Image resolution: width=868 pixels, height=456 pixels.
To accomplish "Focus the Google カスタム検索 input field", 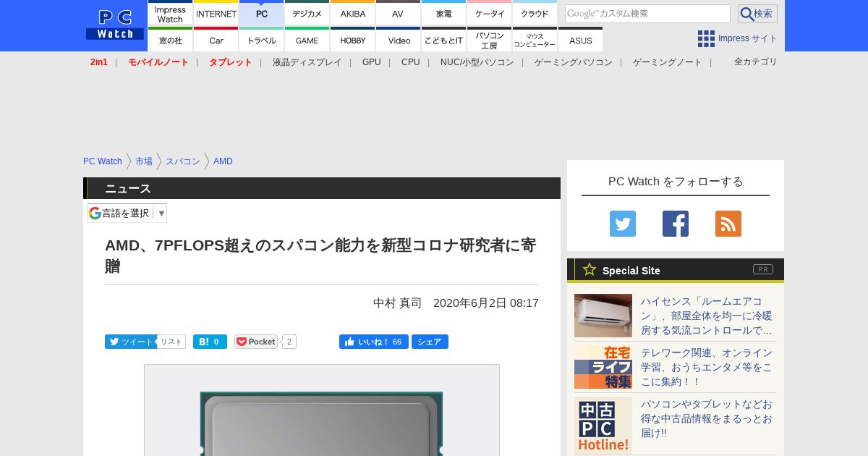I will tap(647, 14).
